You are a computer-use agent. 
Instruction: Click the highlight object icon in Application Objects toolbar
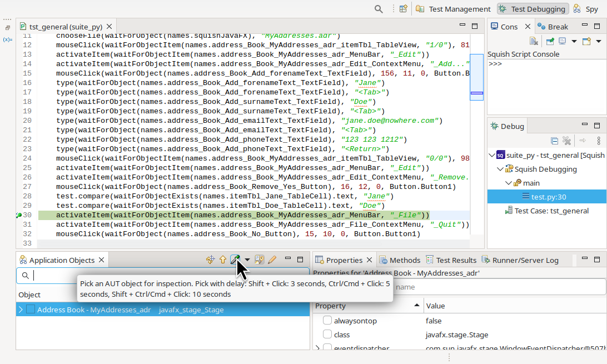pos(210,259)
